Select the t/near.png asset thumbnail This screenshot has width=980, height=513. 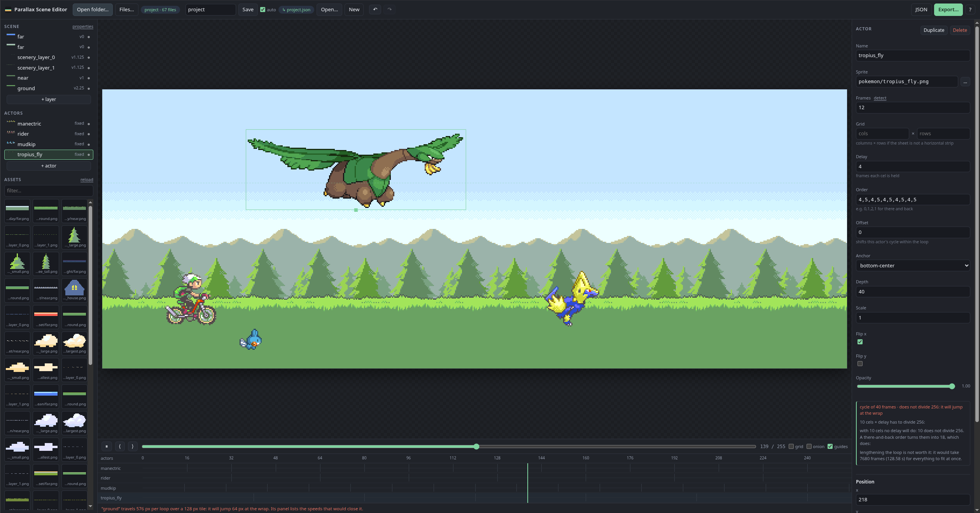pyautogui.click(x=46, y=290)
